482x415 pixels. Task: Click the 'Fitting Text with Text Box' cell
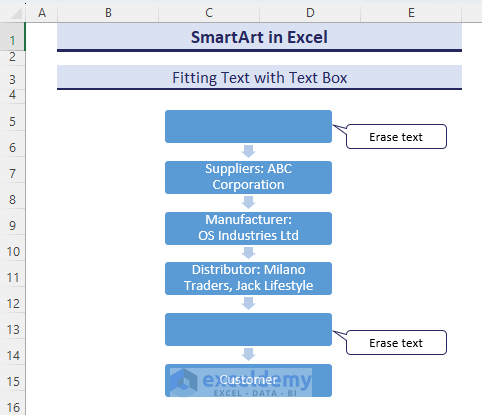click(x=259, y=77)
